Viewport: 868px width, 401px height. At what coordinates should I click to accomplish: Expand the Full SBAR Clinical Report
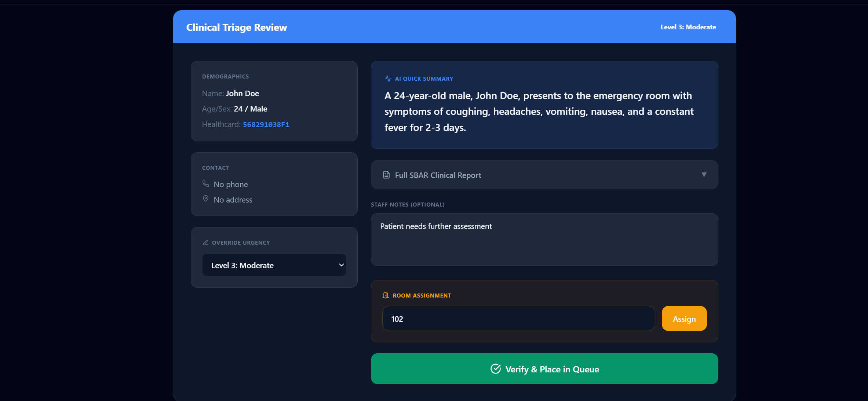tap(544, 175)
